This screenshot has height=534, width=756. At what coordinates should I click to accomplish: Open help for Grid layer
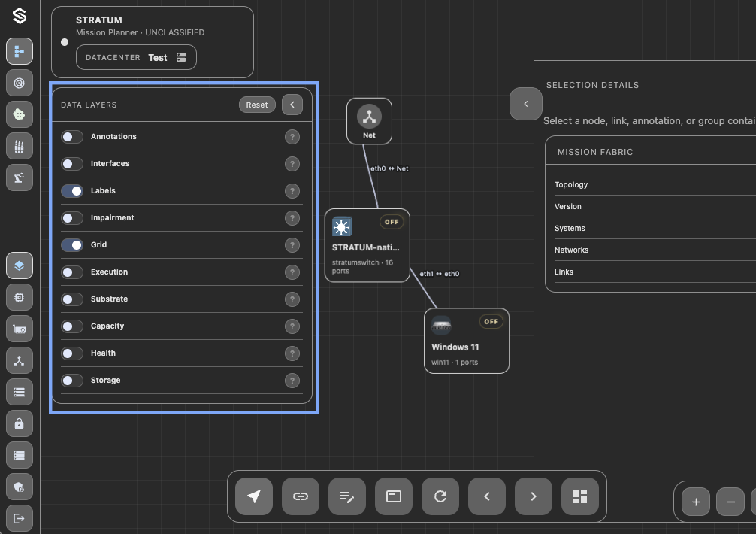[x=292, y=245]
